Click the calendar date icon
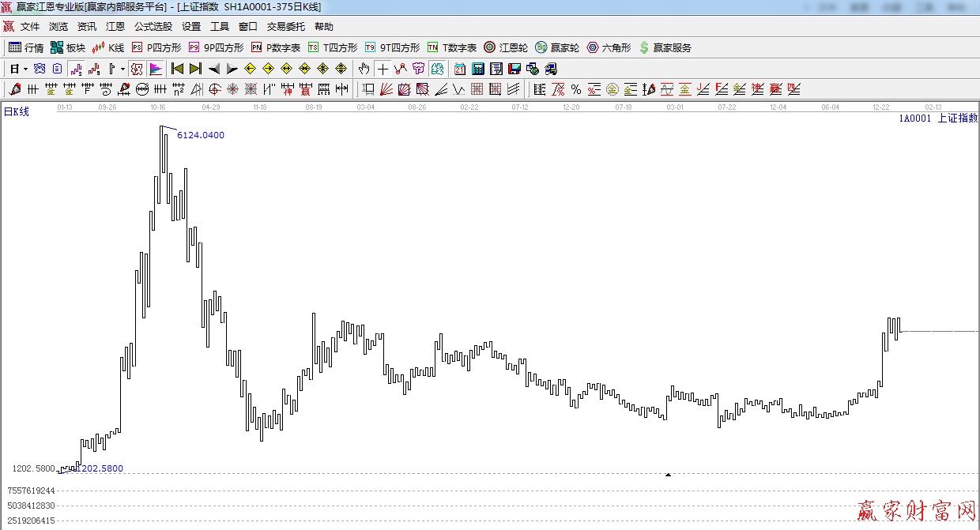980x530 pixels. pyautogui.click(x=460, y=69)
